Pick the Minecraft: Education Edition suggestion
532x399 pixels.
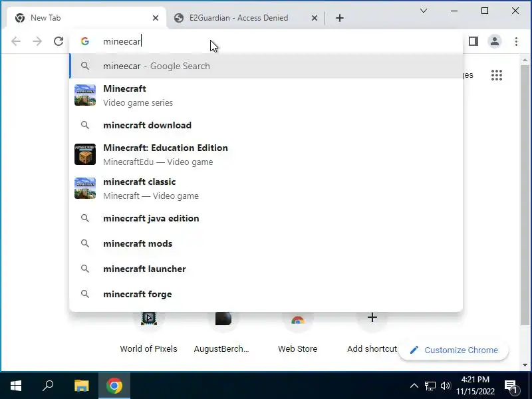click(x=266, y=155)
